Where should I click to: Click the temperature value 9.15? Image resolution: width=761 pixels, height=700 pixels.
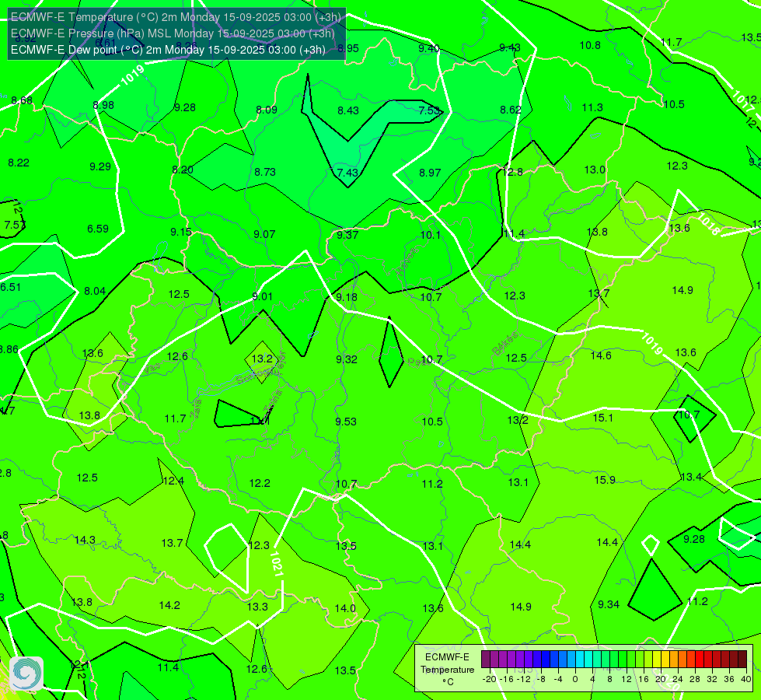click(x=181, y=232)
